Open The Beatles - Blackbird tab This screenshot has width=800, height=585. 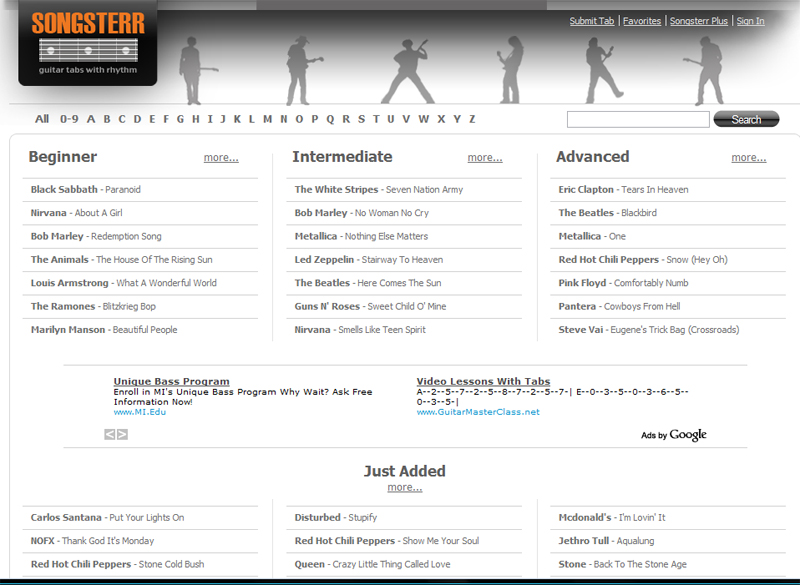point(608,213)
